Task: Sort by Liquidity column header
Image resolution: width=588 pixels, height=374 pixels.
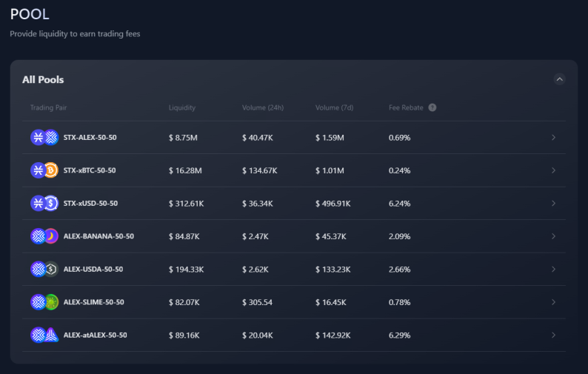Action: (x=182, y=107)
